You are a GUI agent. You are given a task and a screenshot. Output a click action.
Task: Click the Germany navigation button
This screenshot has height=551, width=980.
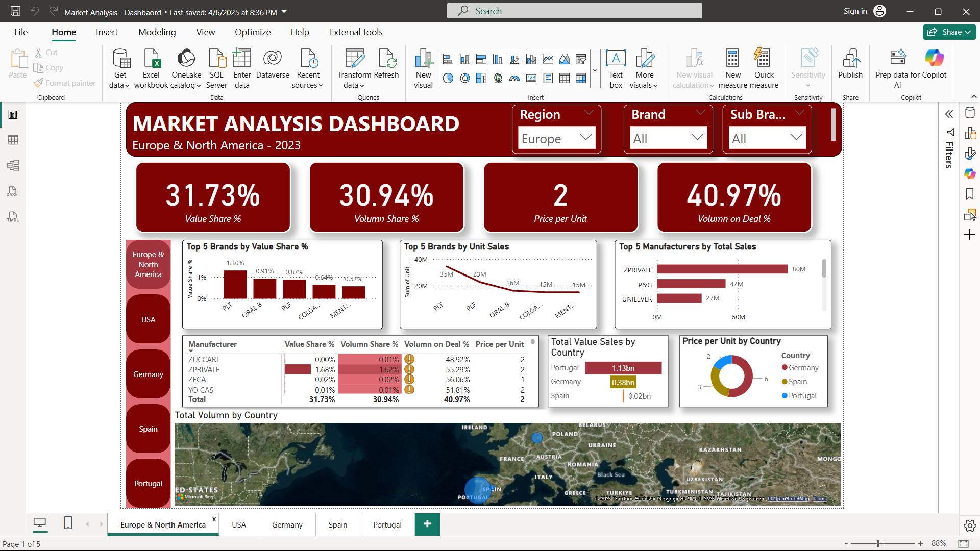pyautogui.click(x=148, y=374)
